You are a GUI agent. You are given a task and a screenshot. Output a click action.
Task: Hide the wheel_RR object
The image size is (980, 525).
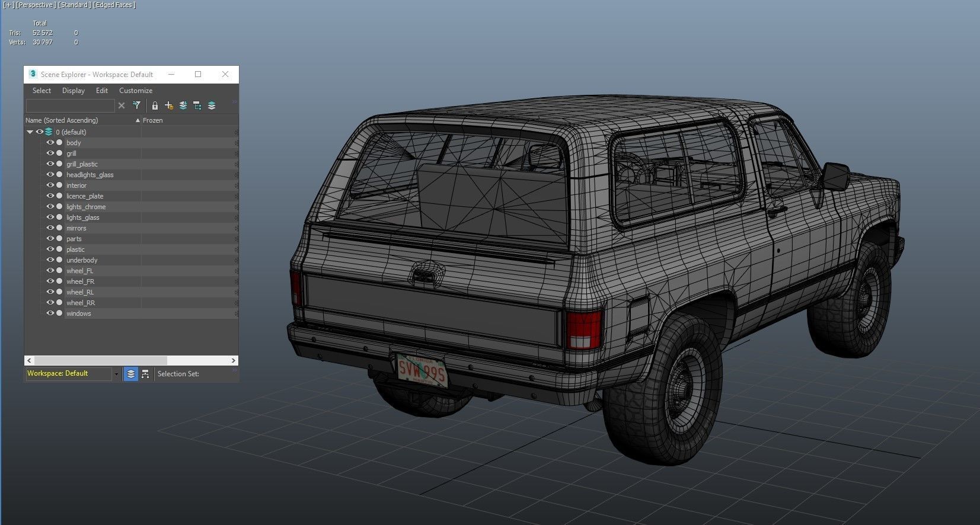50,303
